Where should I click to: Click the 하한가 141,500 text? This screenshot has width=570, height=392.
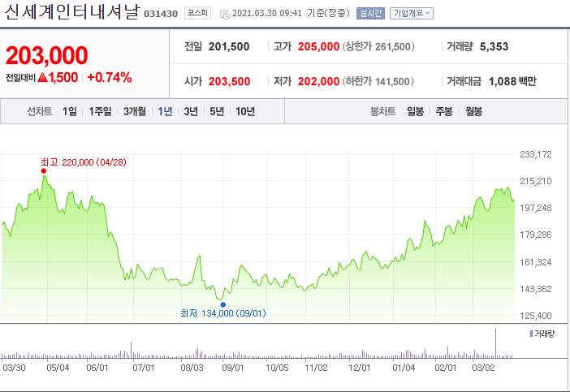tap(378, 81)
